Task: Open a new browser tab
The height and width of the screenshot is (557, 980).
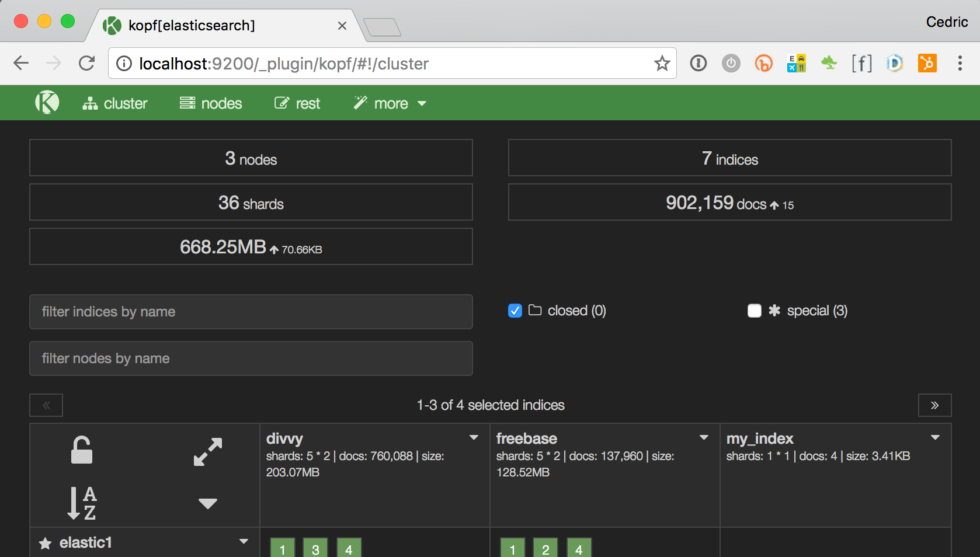Action: [382, 27]
